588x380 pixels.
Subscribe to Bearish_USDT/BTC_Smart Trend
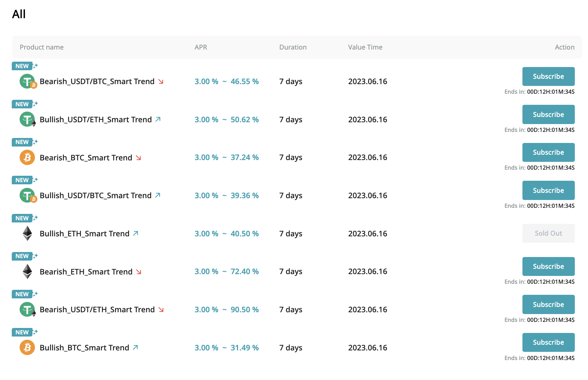coord(548,76)
